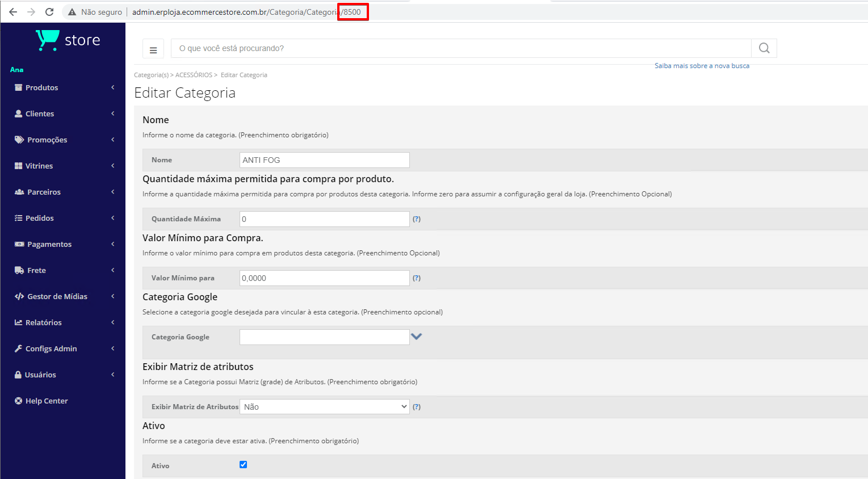
Task: Click 'Categoria(s)' breadcrumb link
Action: click(151, 75)
